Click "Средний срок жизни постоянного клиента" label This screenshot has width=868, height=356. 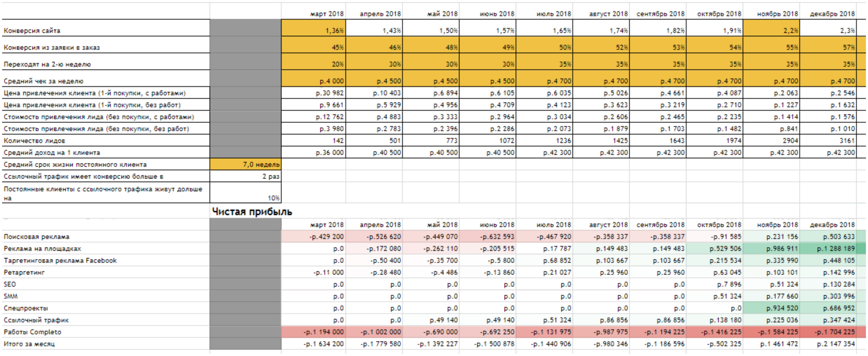coord(75,164)
